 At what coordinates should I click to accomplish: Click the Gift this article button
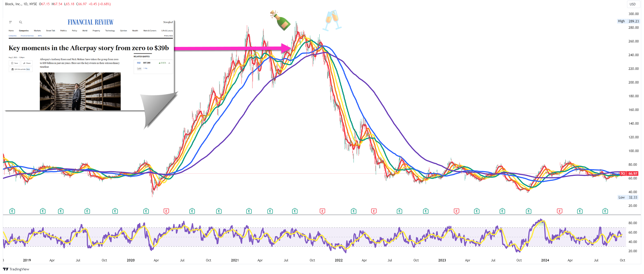(x=21, y=69)
